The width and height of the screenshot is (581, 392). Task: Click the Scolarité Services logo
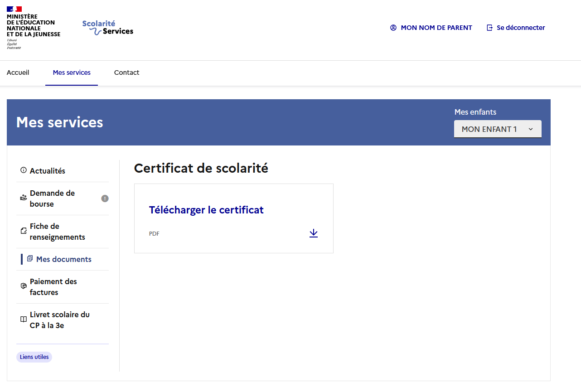tap(108, 28)
